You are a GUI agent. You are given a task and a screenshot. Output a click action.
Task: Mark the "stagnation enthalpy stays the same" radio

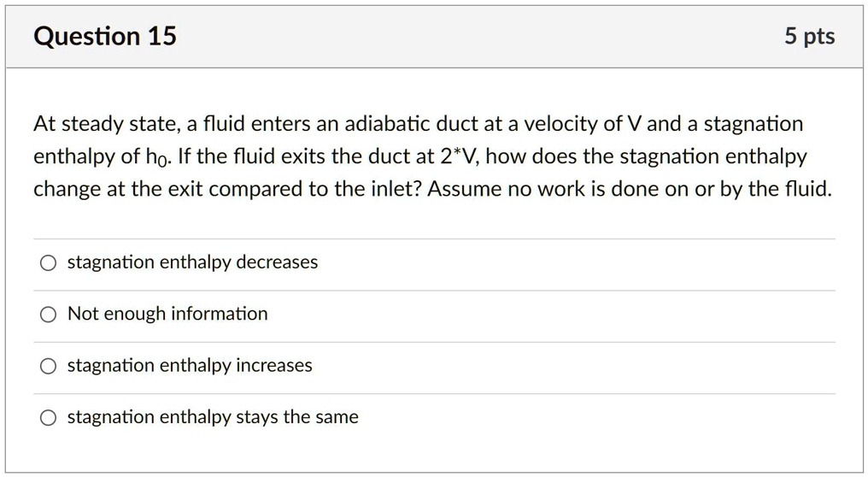pos(49,418)
